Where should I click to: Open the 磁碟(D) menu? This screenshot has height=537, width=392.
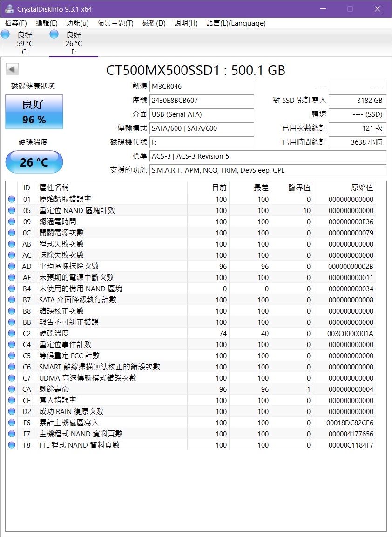coord(154,23)
